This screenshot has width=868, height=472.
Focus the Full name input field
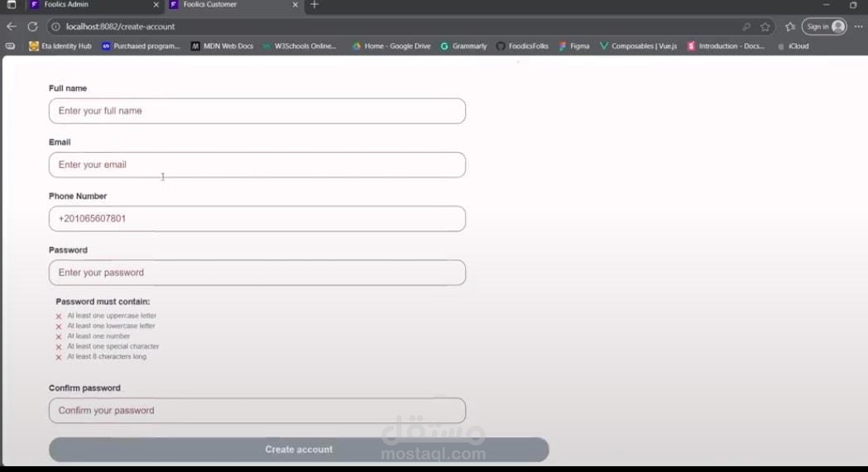tap(257, 111)
